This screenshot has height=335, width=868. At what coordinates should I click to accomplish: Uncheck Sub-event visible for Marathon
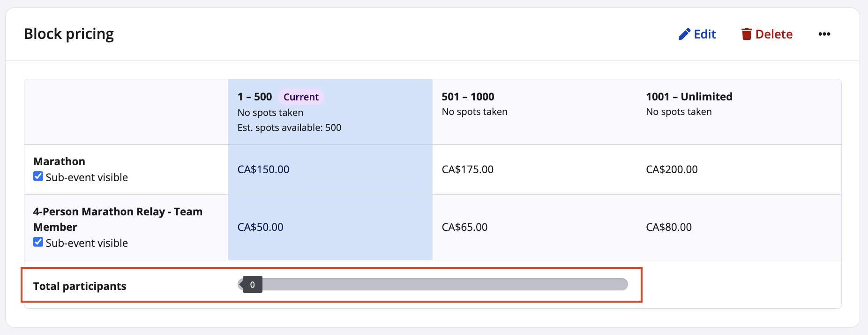pos(38,176)
